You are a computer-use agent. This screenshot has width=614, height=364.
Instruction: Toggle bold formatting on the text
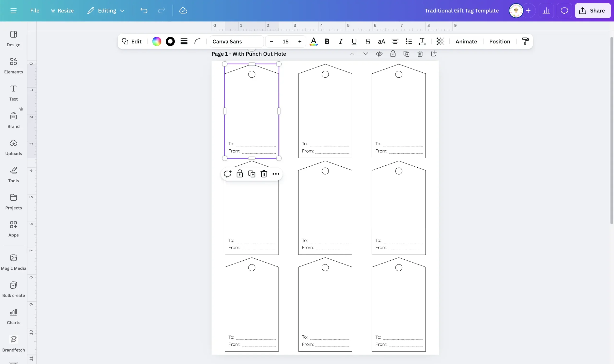click(327, 41)
